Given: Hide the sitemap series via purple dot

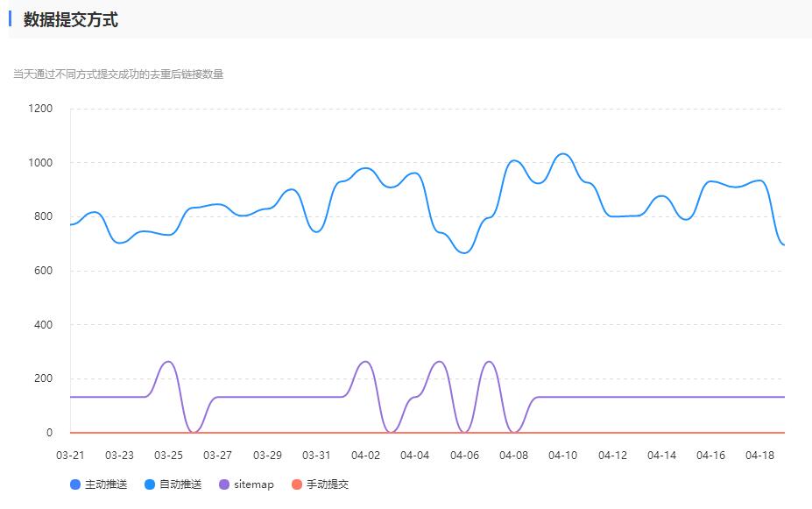Looking at the screenshot, I should pos(224,484).
